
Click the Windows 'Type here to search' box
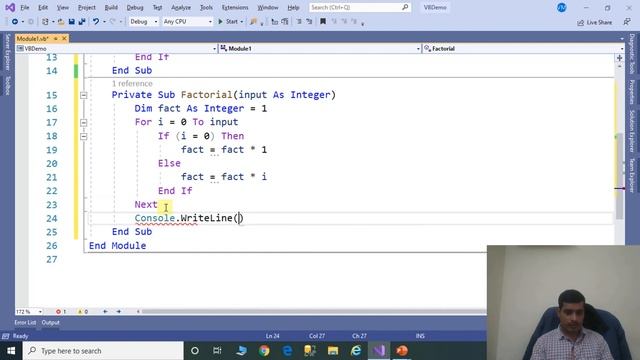pyautogui.click(x=103, y=351)
